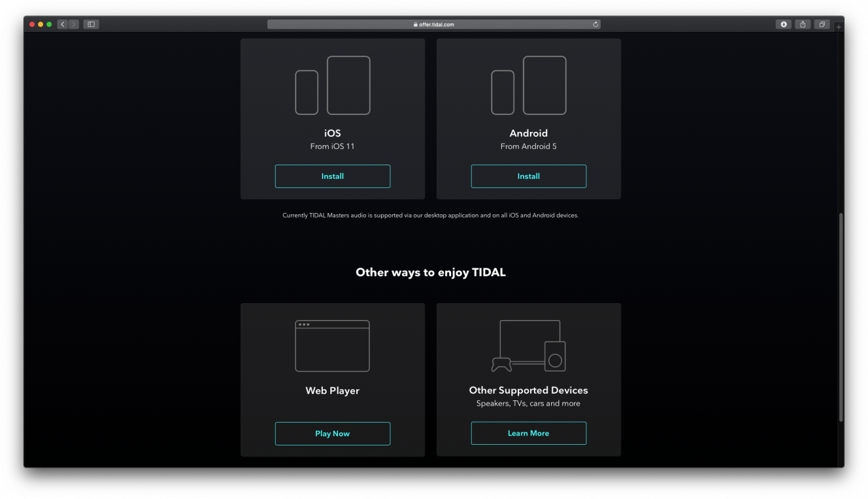Select the 'iOS' card title
Image resolution: width=868 pixels, height=499 pixels.
pos(332,133)
